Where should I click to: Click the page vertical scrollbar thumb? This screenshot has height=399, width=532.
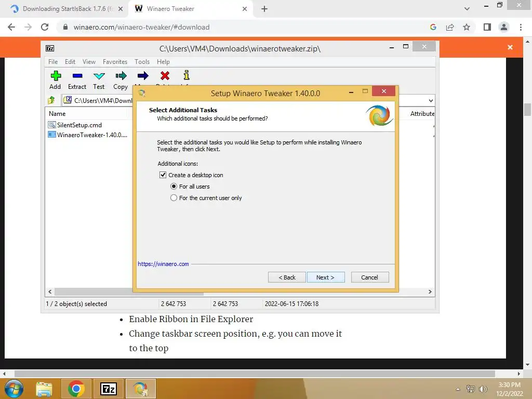(x=527, y=110)
